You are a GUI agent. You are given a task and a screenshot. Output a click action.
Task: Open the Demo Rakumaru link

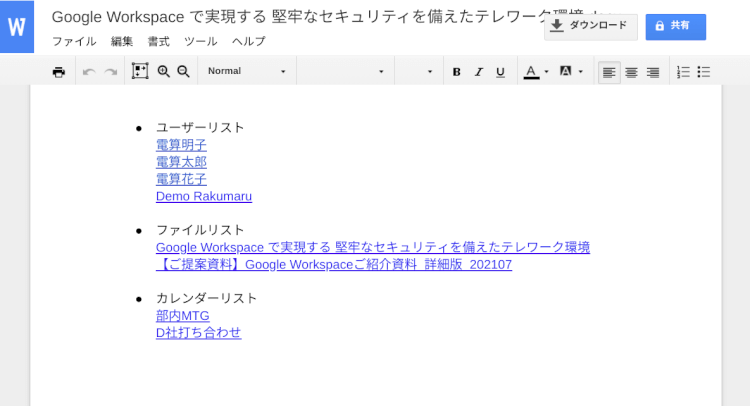pos(204,196)
